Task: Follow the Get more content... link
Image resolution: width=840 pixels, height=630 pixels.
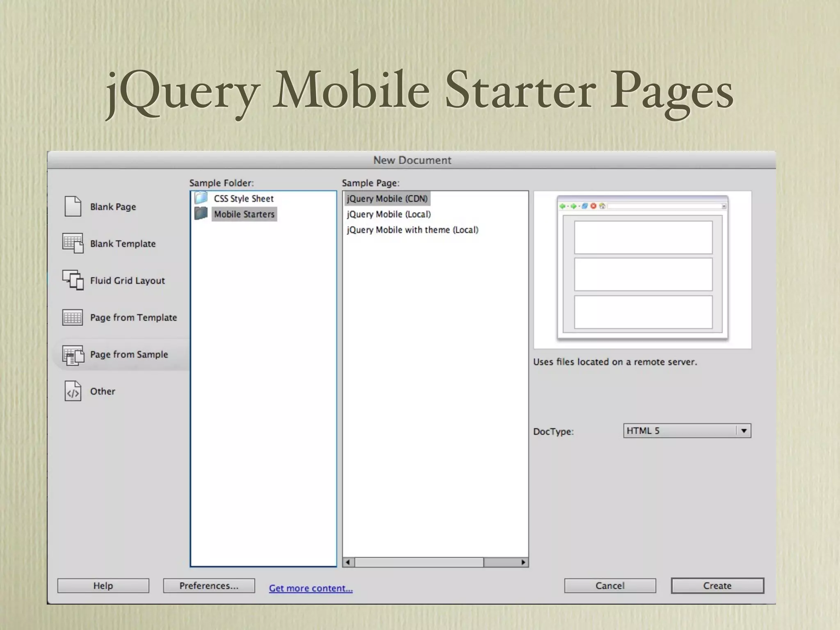Action: pyautogui.click(x=310, y=588)
